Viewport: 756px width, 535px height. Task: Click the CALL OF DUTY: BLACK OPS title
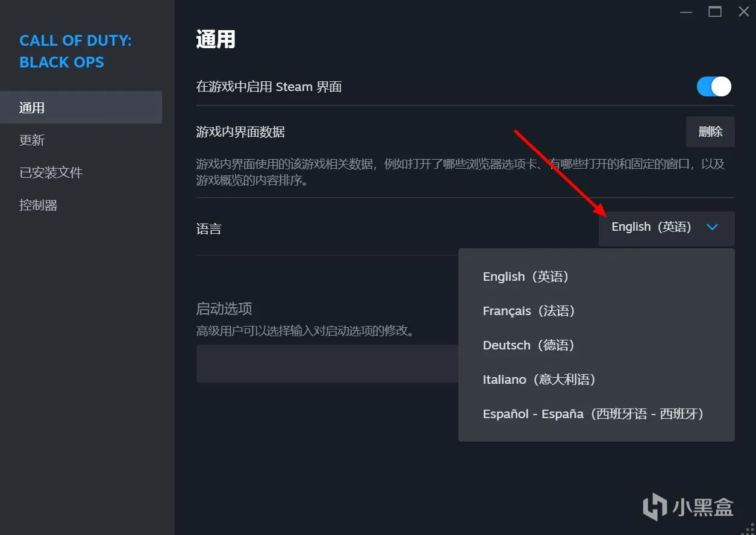pos(75,51)
